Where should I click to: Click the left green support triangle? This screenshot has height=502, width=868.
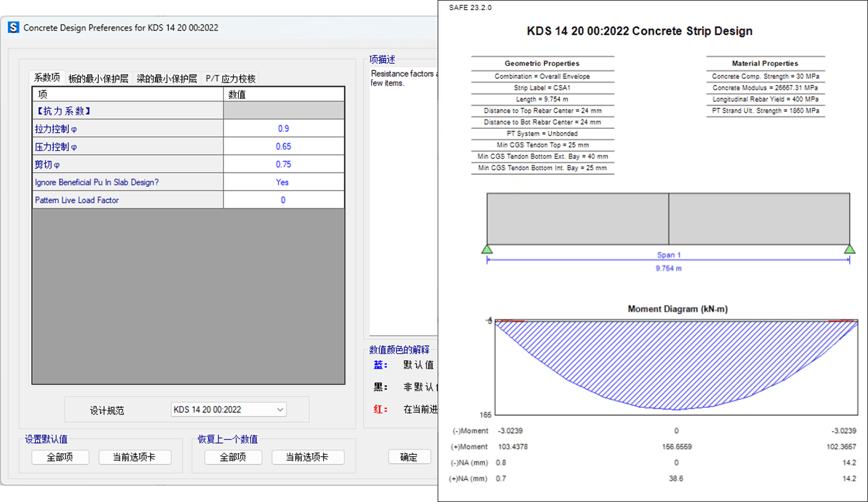[x=487, y=249]
